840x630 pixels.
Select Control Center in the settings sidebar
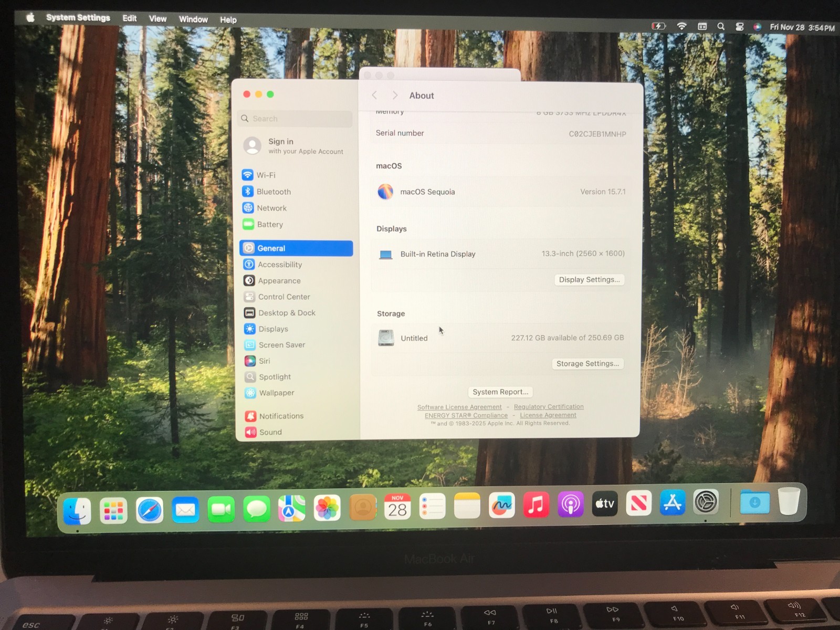pos(297,297)
